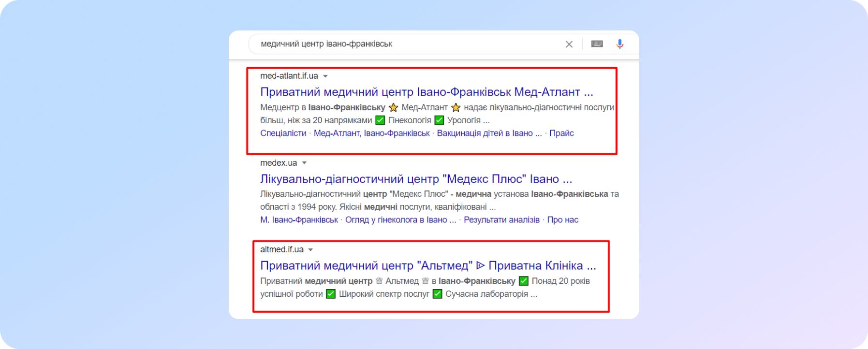The width and height of the screenshot is (868, 349).
Task: Clear the search query with the X icon
Action: [569, 44]
